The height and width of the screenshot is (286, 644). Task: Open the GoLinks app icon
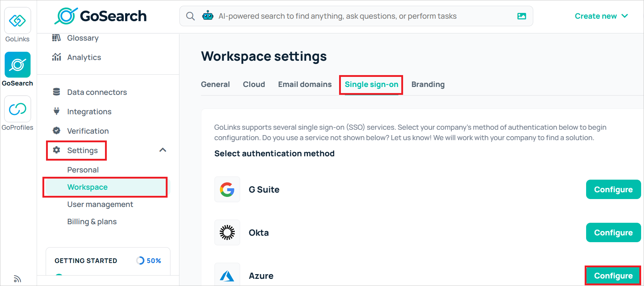tap(17, 21)
